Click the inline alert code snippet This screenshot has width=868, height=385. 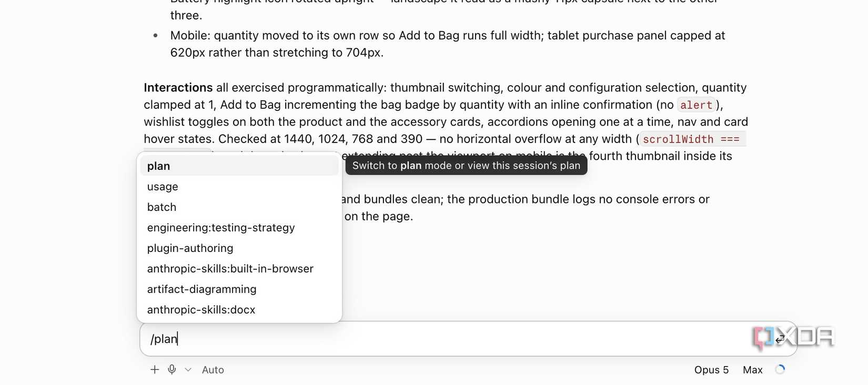click(x=697, y=105)
